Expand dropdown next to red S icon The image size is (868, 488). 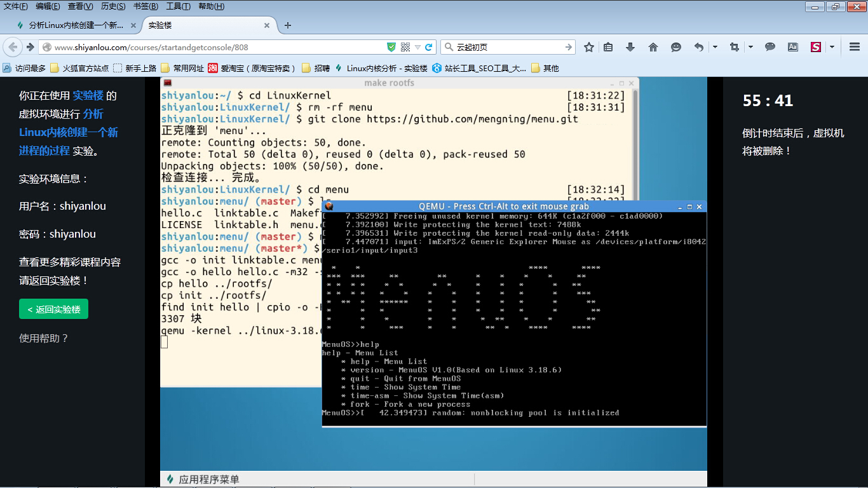point(832,47)
